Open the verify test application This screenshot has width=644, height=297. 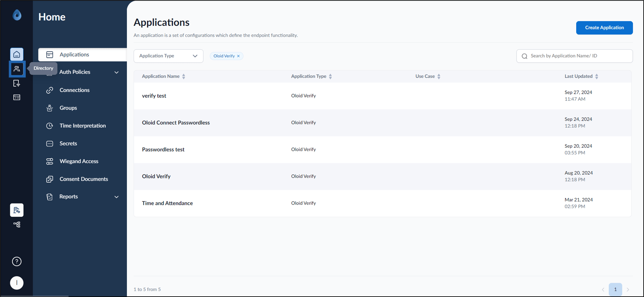(x=154, y=96)
